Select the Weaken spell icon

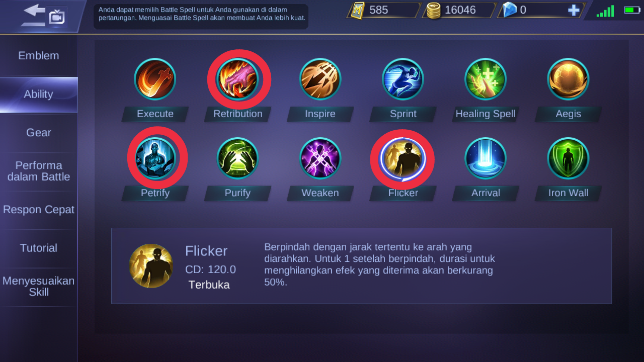(320, 158)
